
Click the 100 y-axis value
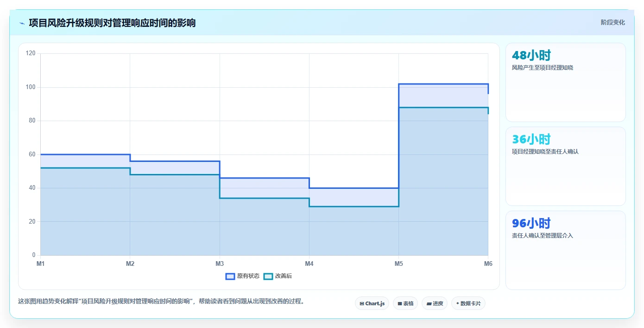pos(31,87)
